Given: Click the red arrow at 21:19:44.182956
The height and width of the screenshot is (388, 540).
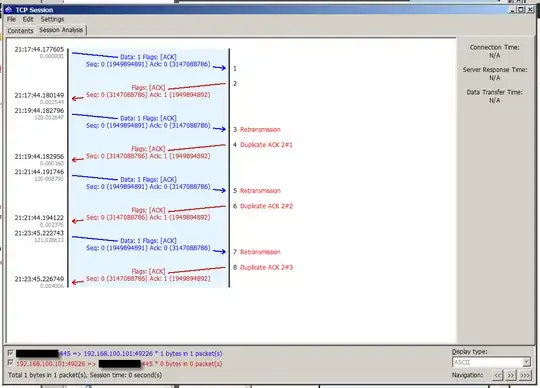Looking at the screenshot, I should [x=77, y=160].
